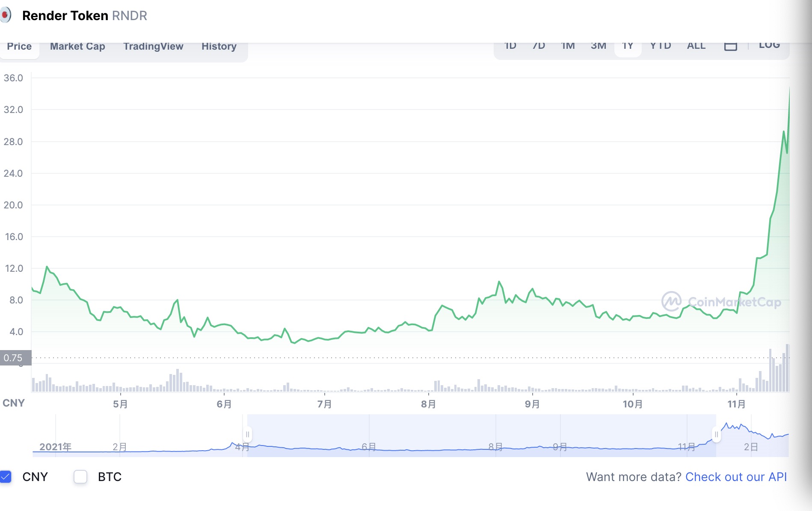Click the 5月 label on the x-axis

pos(120,404)
